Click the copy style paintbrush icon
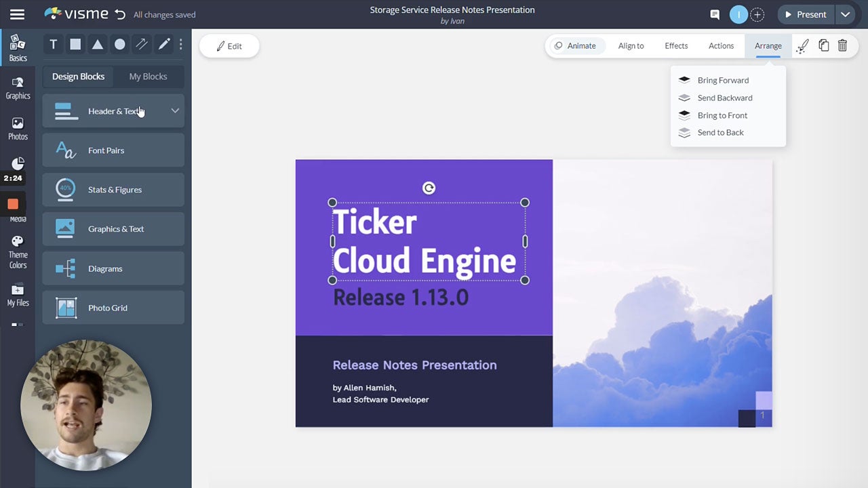This screenshot has height=488, width=868. [x=802, y=46]
